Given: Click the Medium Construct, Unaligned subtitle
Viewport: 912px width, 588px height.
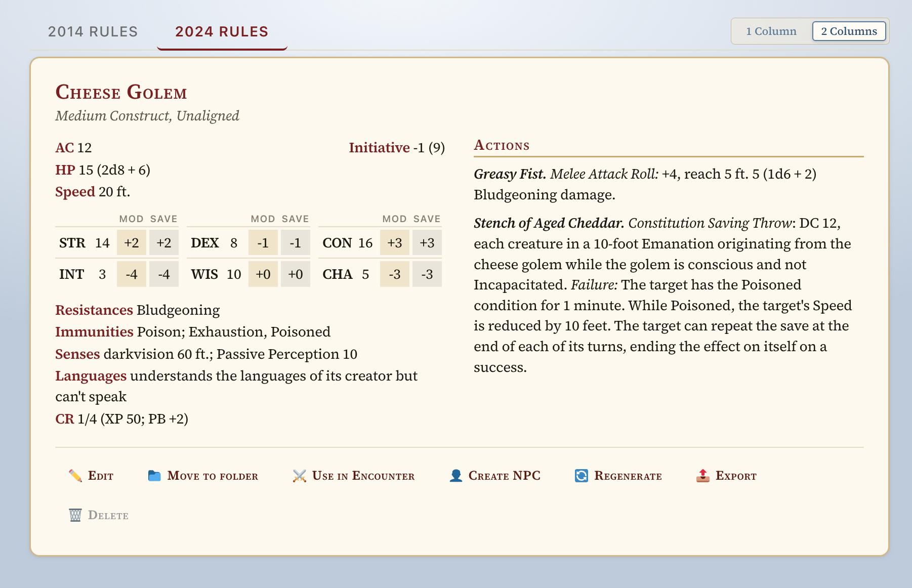Looking at the screenshot, I should (147, 116).
